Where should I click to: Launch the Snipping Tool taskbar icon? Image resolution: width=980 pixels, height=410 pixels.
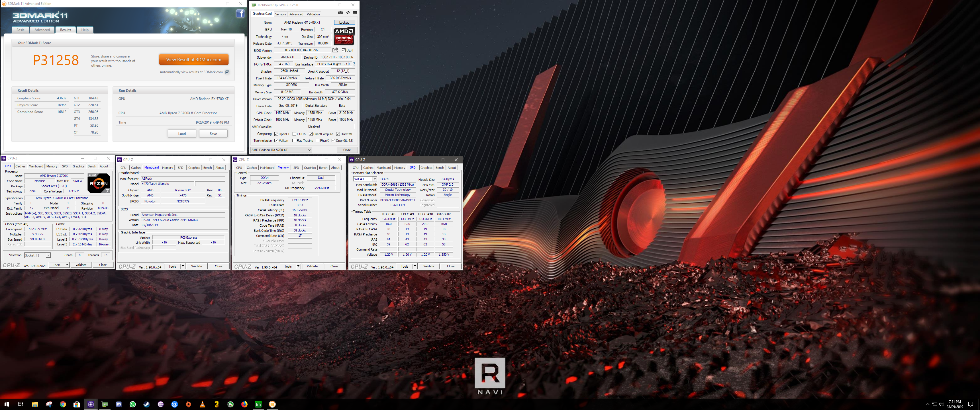[49, 404]
